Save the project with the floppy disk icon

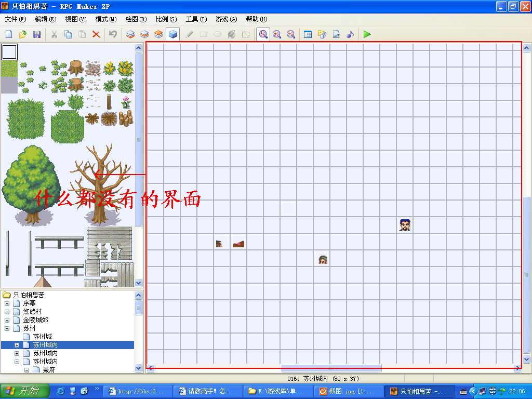click(x=37, y=34)
